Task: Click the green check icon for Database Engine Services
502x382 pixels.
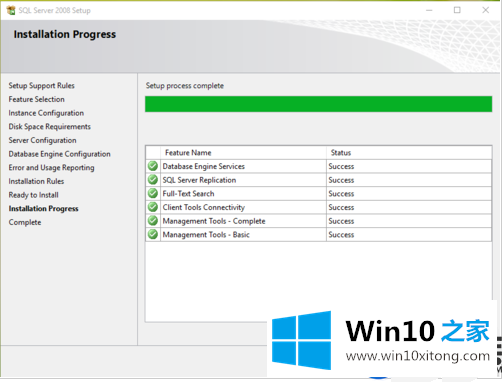Action: click(x=153, y=166)
